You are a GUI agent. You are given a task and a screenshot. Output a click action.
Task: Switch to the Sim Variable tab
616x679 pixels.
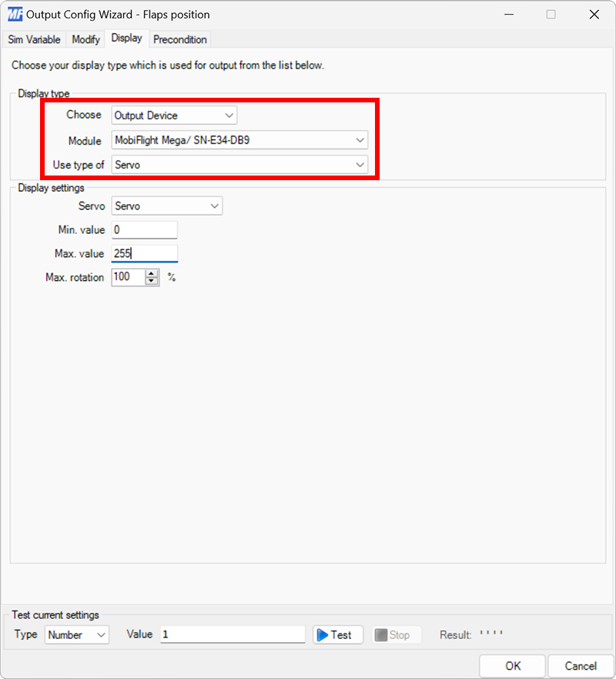[34, 39]
